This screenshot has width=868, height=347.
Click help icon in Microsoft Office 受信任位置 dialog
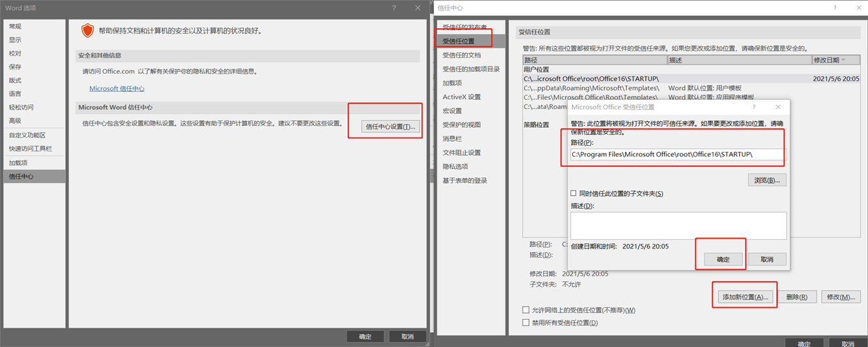coord(754,107)
